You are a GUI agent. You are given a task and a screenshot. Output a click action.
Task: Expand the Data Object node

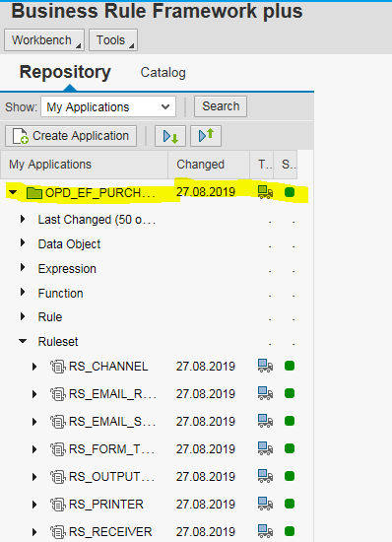click(23, 243)
